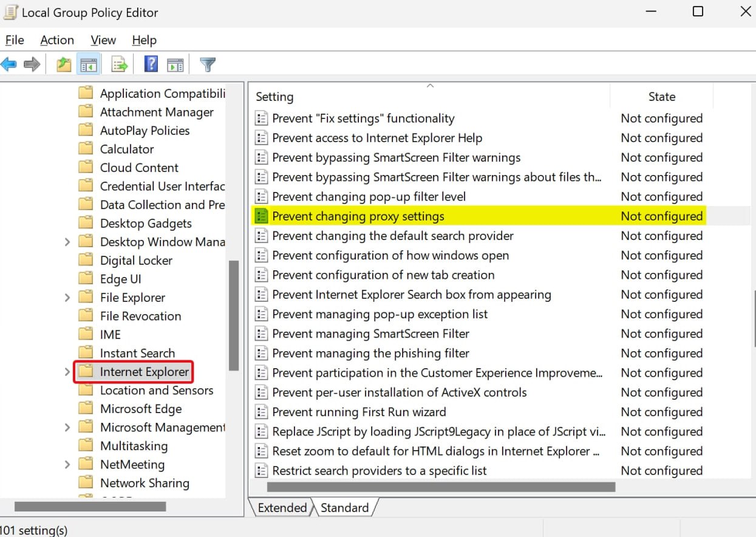
Task: Open the Action menu
Action: [57, 40]
